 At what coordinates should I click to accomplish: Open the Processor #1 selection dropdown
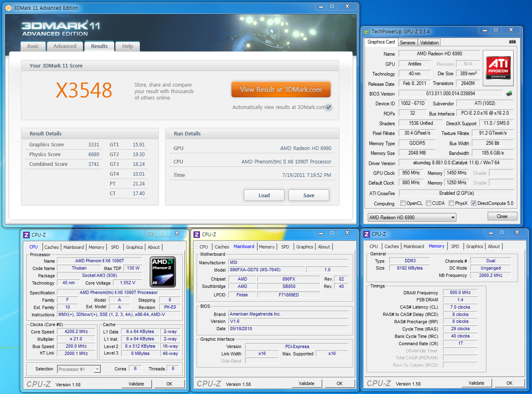(x=79, y=369)
